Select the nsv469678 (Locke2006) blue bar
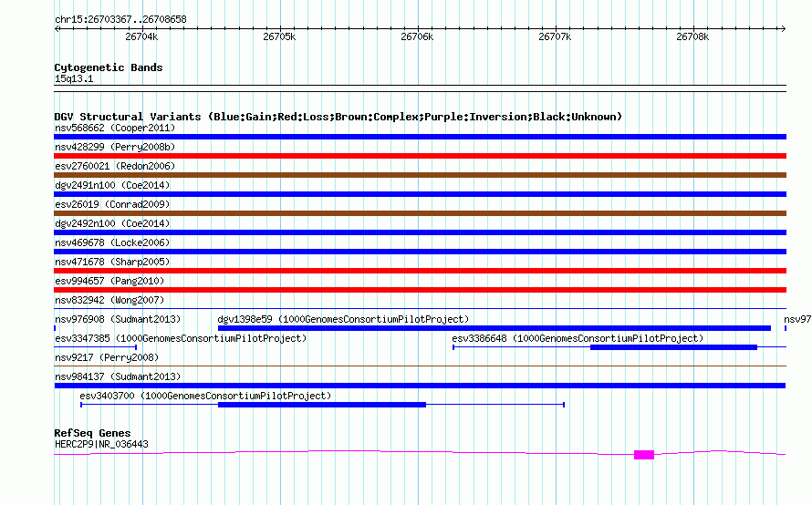This screenshot has width=812, height=505. 420,252
